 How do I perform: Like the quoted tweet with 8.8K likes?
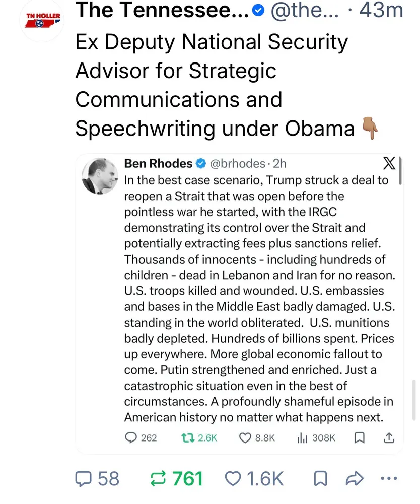click(245, 437)
